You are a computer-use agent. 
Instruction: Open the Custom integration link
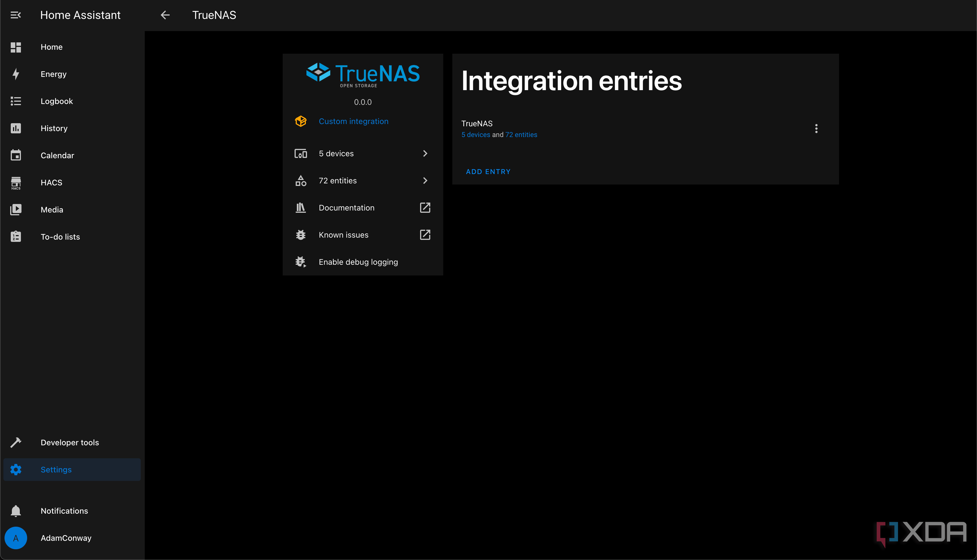point(353,121)
